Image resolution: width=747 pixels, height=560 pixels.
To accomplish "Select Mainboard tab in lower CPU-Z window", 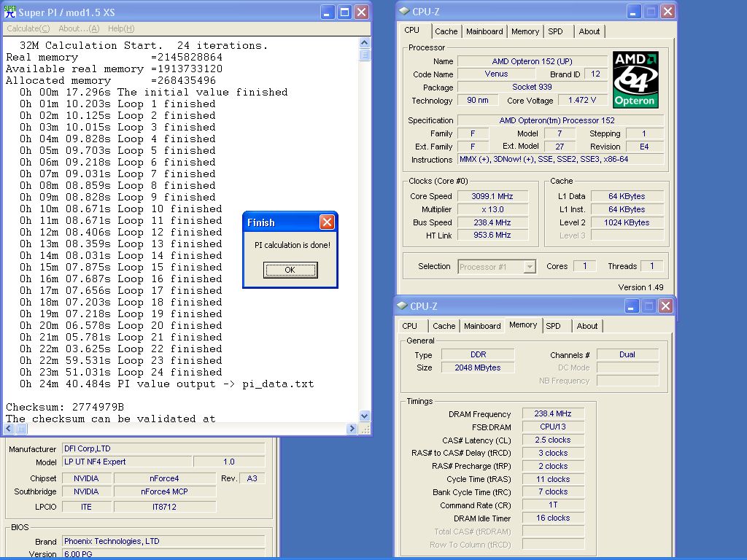I will 482,326.
